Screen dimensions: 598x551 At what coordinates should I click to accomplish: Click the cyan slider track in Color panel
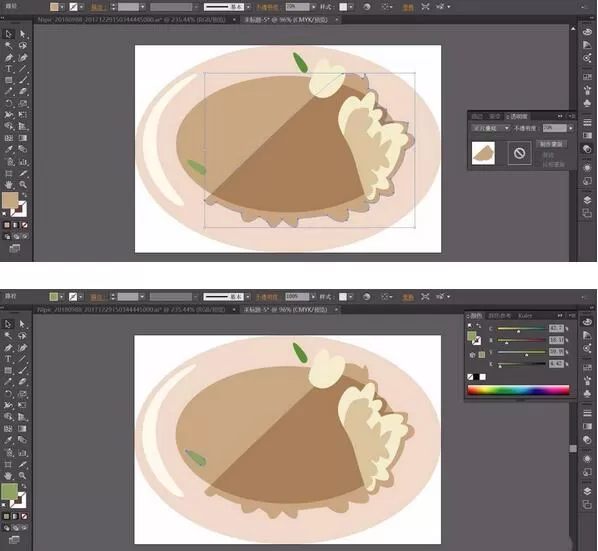(x=521, y=329)
